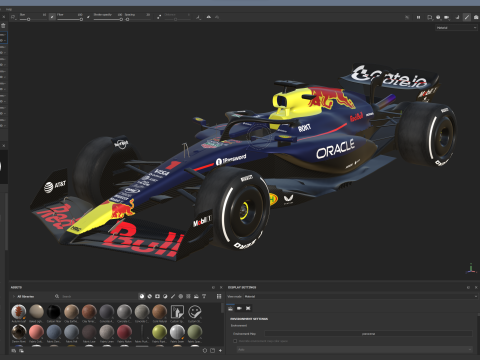The width and height of the screenshot is (480, 360).
Task: Open the View mode Material dropdown
Action: point(360,296)
